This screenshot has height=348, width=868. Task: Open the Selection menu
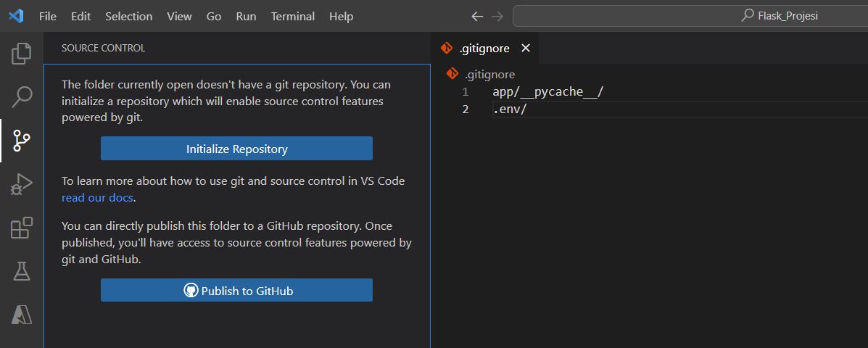128,16
